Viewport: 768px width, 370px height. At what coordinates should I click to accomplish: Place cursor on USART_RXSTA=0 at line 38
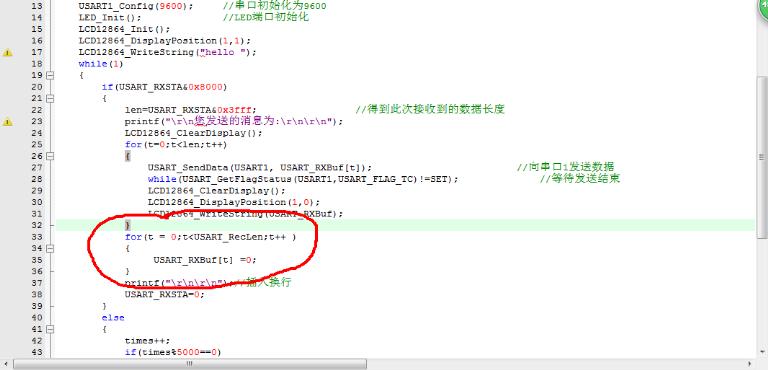(x=164, y=295)
